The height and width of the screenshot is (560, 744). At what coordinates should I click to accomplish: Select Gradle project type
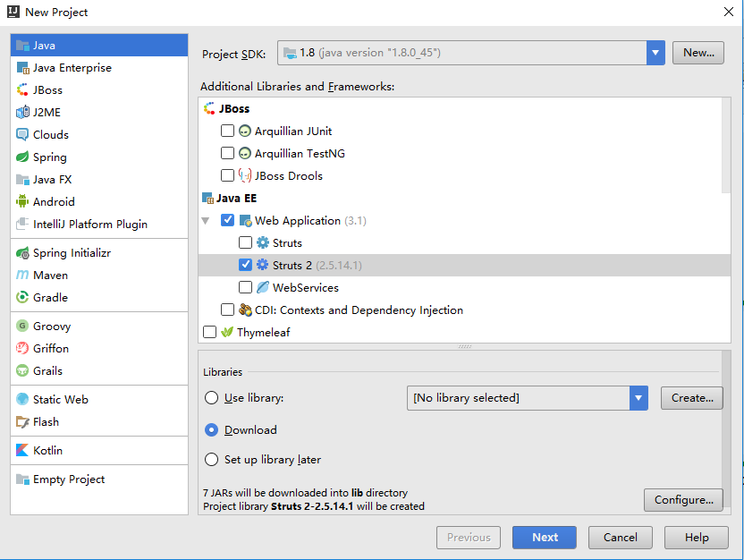(x=99, y=298)
